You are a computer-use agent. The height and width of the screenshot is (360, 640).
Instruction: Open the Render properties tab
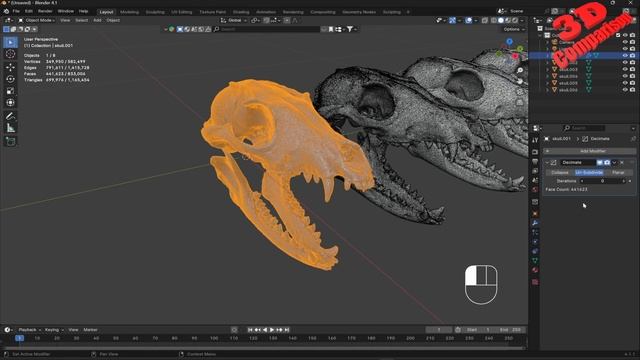point(535,152)
